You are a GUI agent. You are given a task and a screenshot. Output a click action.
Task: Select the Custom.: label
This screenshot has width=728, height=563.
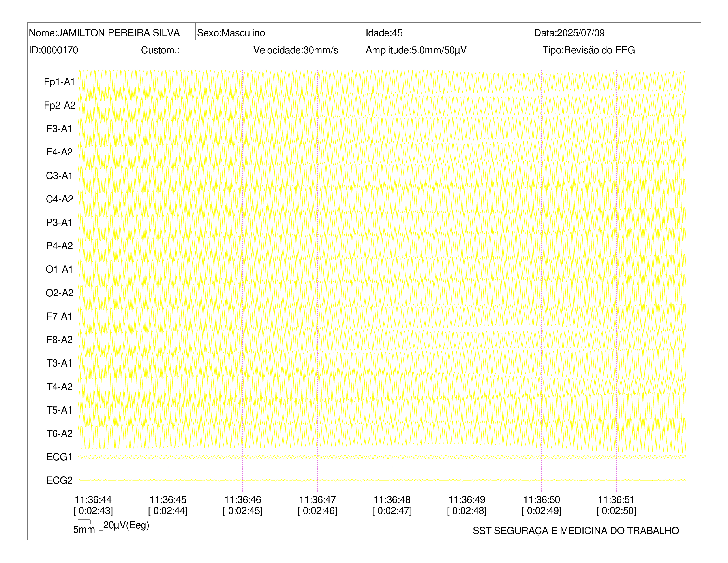pos(160,50)
